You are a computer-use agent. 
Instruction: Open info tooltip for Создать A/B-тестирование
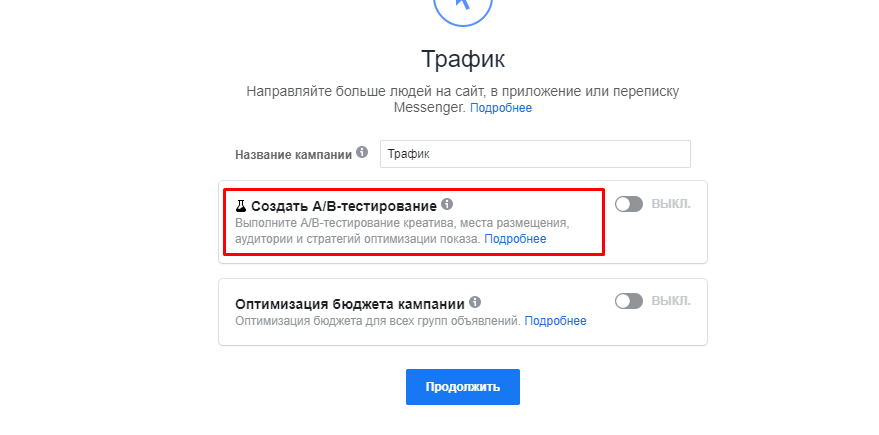click(447, 204)
